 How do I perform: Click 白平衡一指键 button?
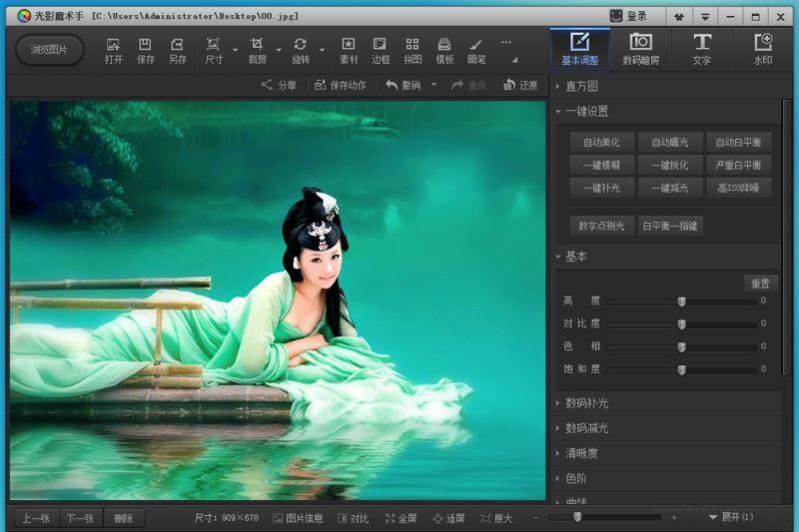[670, 226]
